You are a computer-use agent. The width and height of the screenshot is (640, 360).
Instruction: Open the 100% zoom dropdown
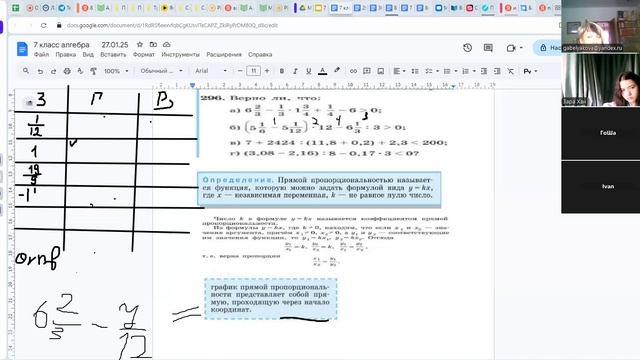(116, 71)
